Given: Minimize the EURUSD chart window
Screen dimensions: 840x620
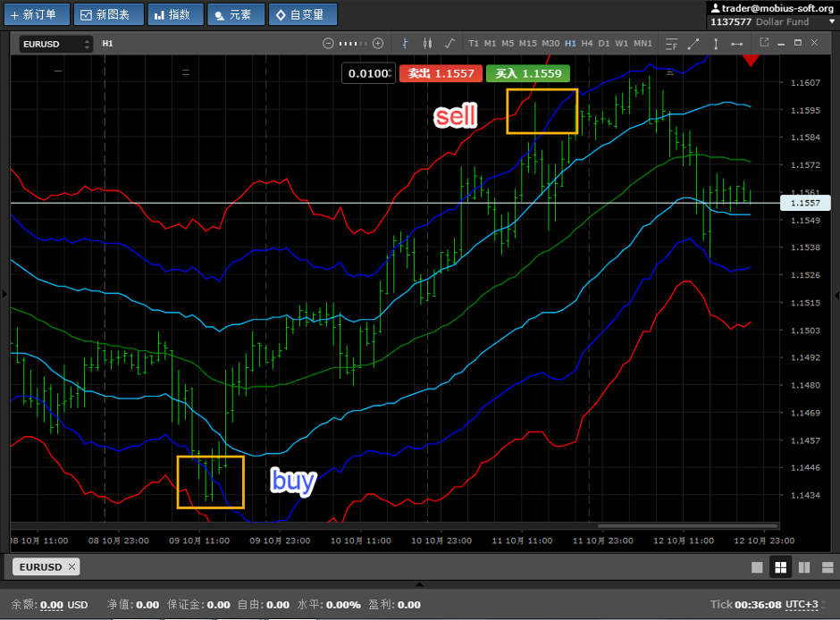Looking at the screenshot, I should tap(781, 43).
